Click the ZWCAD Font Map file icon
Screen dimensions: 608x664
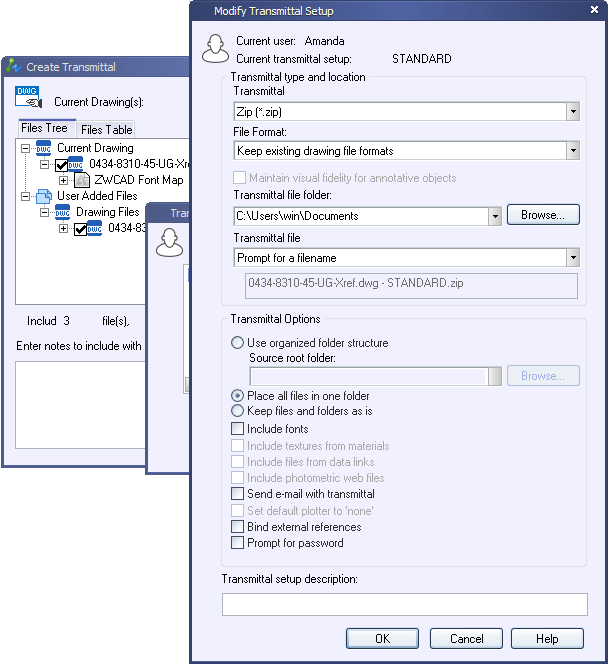82,180
